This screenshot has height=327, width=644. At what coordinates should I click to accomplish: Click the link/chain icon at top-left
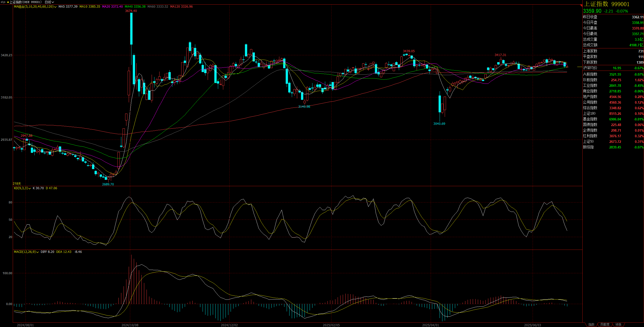pos(3,2)
